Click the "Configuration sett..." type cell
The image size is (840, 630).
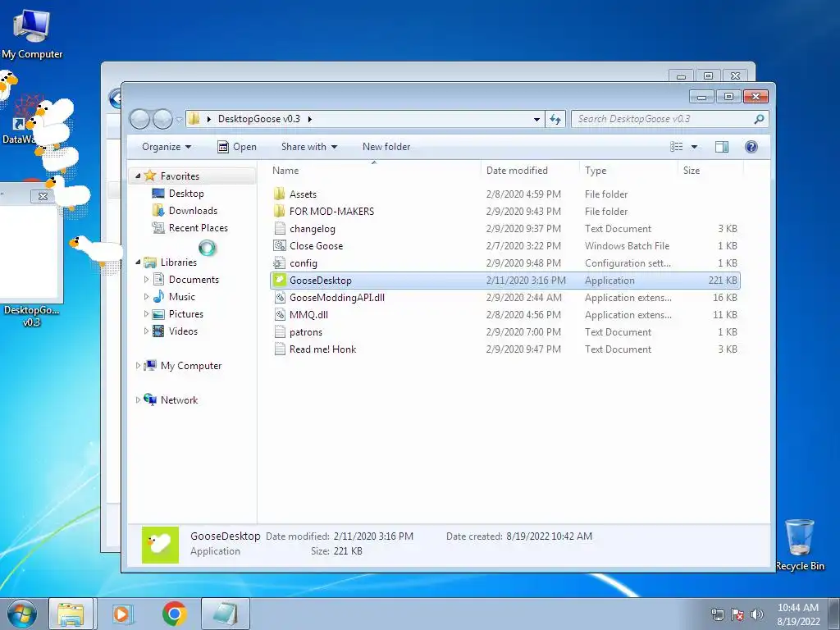coord(628,263)
